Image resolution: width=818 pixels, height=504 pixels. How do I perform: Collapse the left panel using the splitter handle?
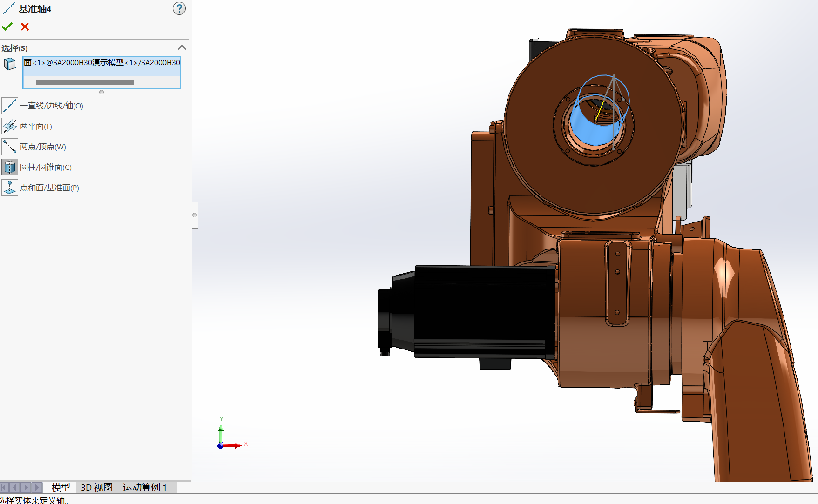(x=195, y=215)
